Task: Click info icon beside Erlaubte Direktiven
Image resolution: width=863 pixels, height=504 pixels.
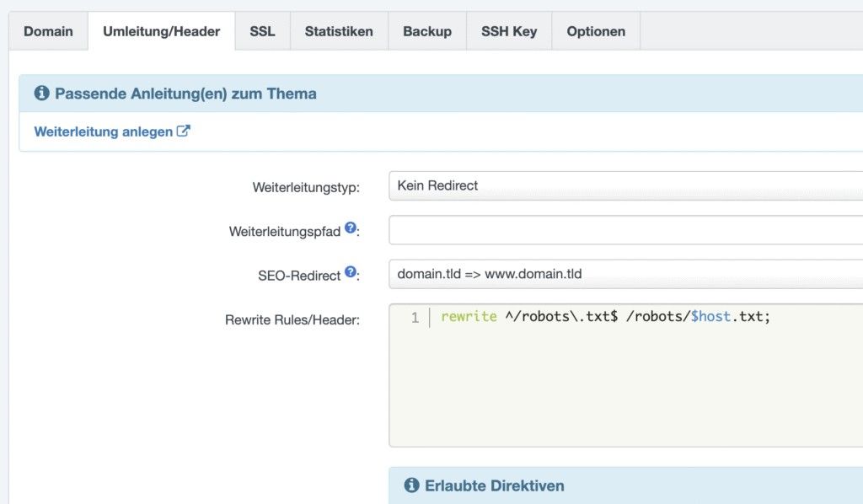Action: pyautogui.click(x=412, y=485)
